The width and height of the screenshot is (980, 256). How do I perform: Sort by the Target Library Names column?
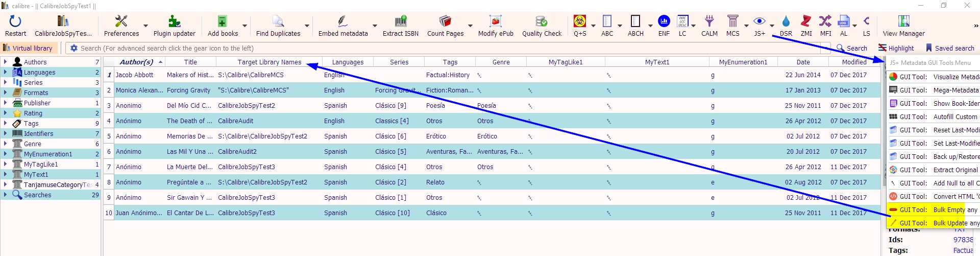tap(269, 62)
